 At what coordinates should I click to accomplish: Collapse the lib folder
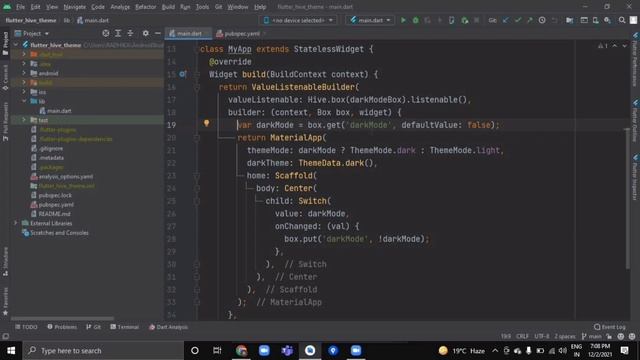24,101
